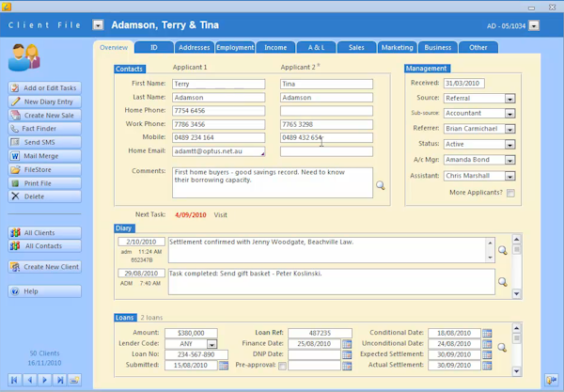Click the Received date field
This screenshot has height=392, width=564.
464,83
